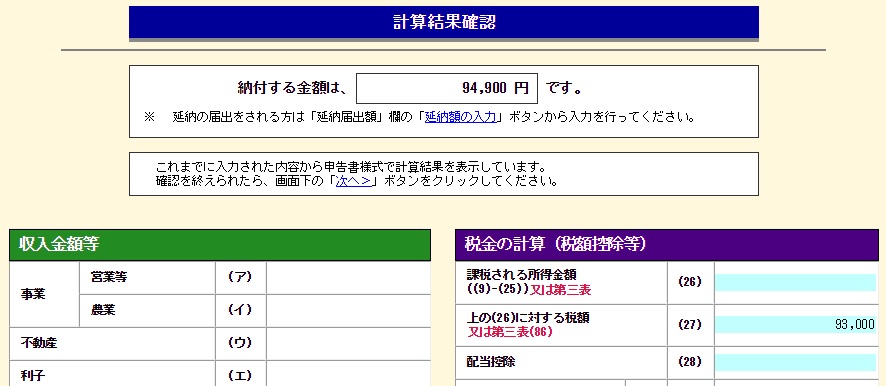Click the (27) code cell
Viewport: 886px width, 386px height.
pyautogui.click(x=690, y=325)
